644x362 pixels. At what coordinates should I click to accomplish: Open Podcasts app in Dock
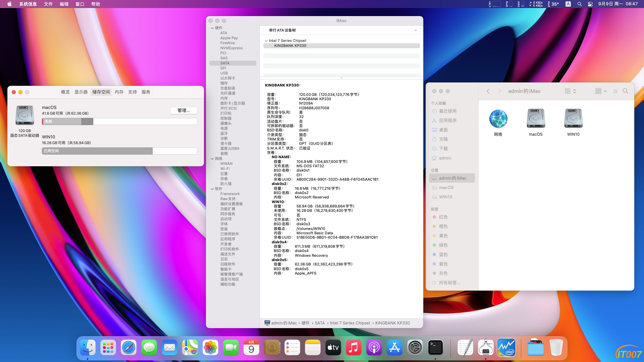[374, 348]
